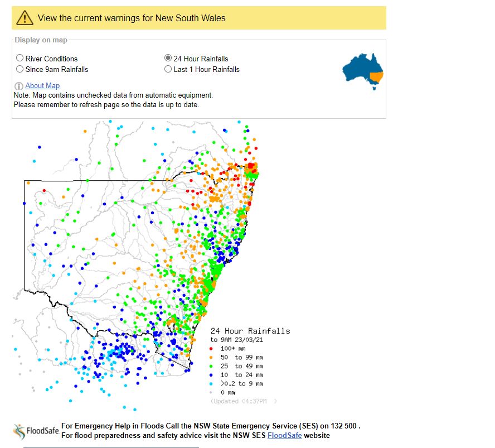The image size is (495, 448).
Task: Click the Australia map thumbnail
Action: coord(363,71)
